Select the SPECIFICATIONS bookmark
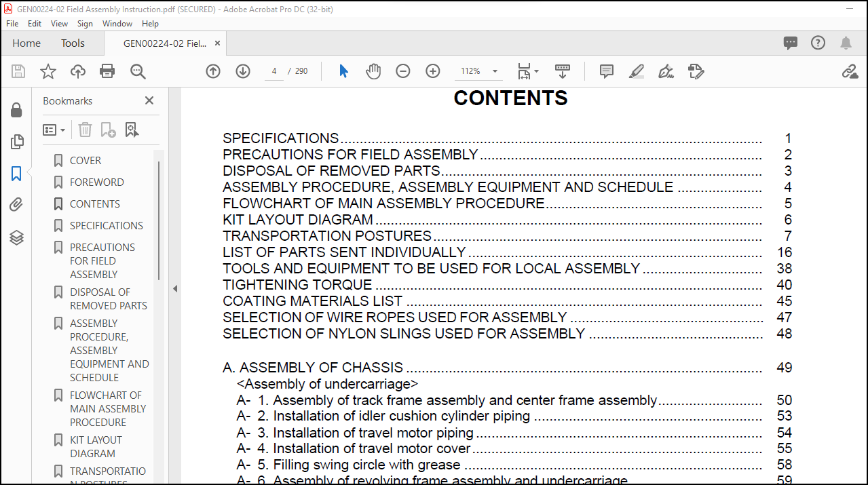Viewport: 868px width, 485px height. click(107, 226)
